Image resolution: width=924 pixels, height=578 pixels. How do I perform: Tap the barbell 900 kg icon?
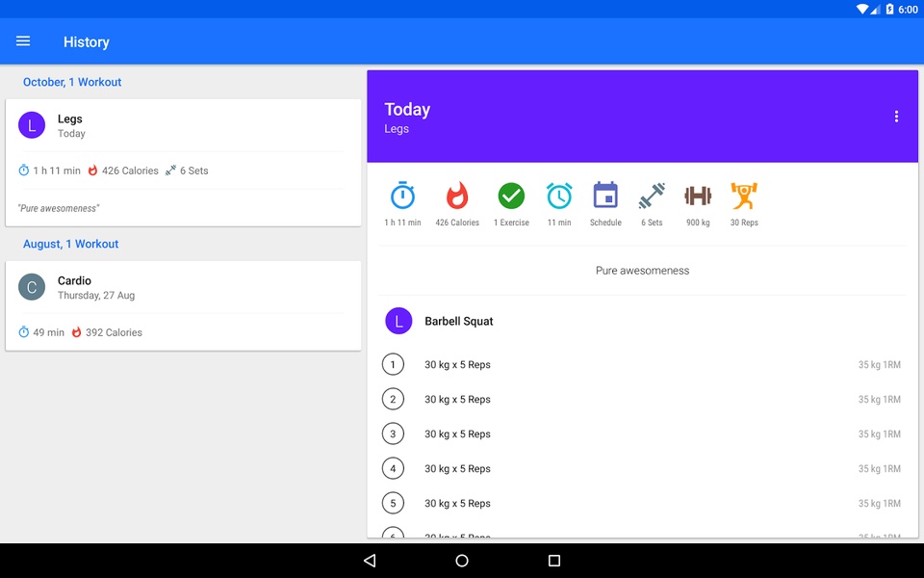pyautogui.click(x=698, y=196)
